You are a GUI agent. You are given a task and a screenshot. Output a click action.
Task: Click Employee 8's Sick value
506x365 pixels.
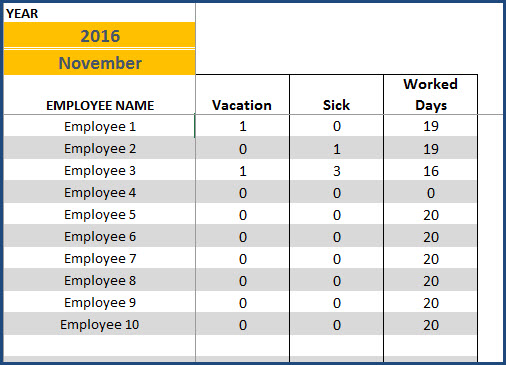pos(337,280)
